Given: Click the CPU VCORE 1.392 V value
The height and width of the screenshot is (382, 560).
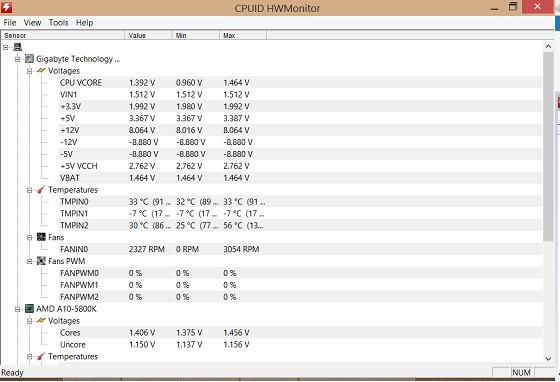Looking at the screenshot, I should (x=142, y=82).
